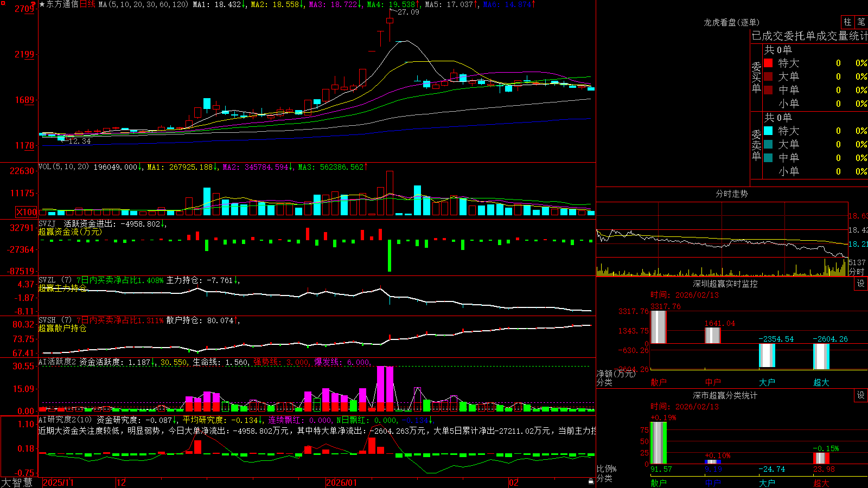This screenshot has width=868, height=488.
Task: Click 活跃资金进出: -4958.802 value
Action: (x=114, y=223)
